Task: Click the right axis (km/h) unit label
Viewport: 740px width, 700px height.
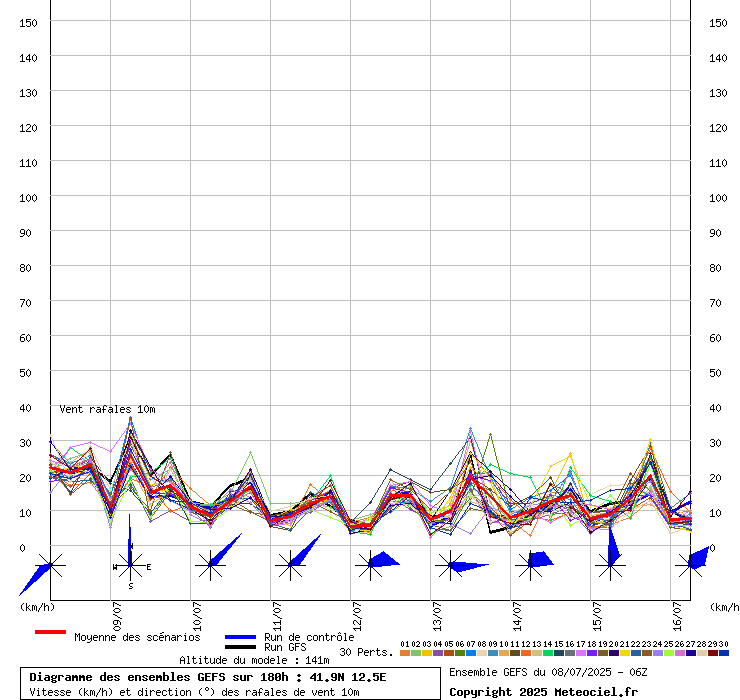Action: pos(725,607)
